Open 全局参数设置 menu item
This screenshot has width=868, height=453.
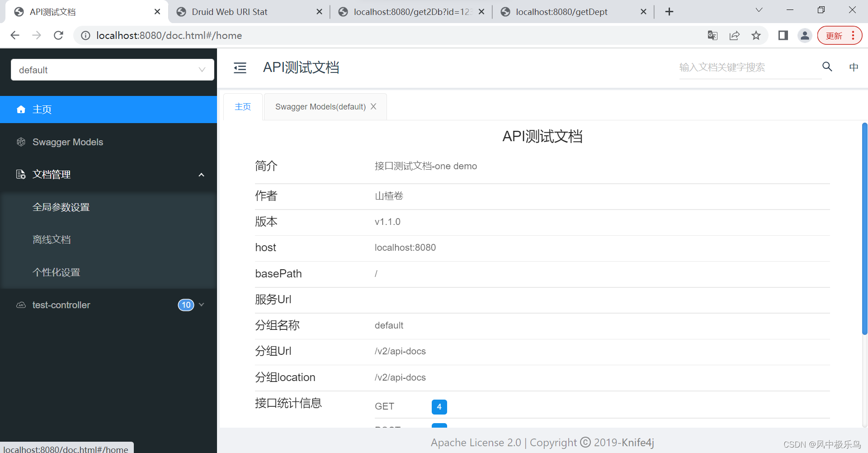coord(108,207)
